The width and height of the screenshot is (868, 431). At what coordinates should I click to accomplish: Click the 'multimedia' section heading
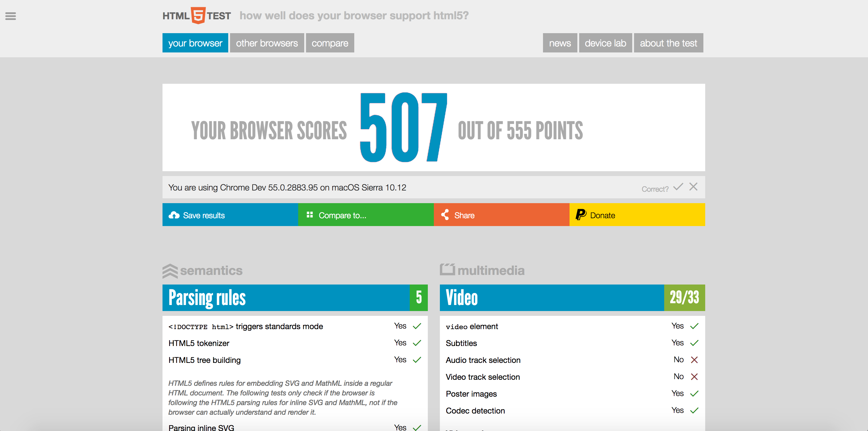pos(491,270)
